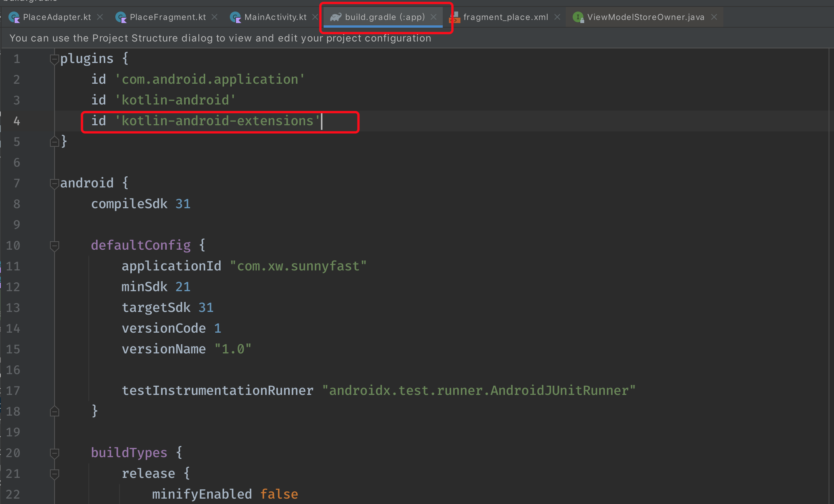Collapse the plugins block fold marker
This screenshot has width=834, height=504.
(54, 59)
